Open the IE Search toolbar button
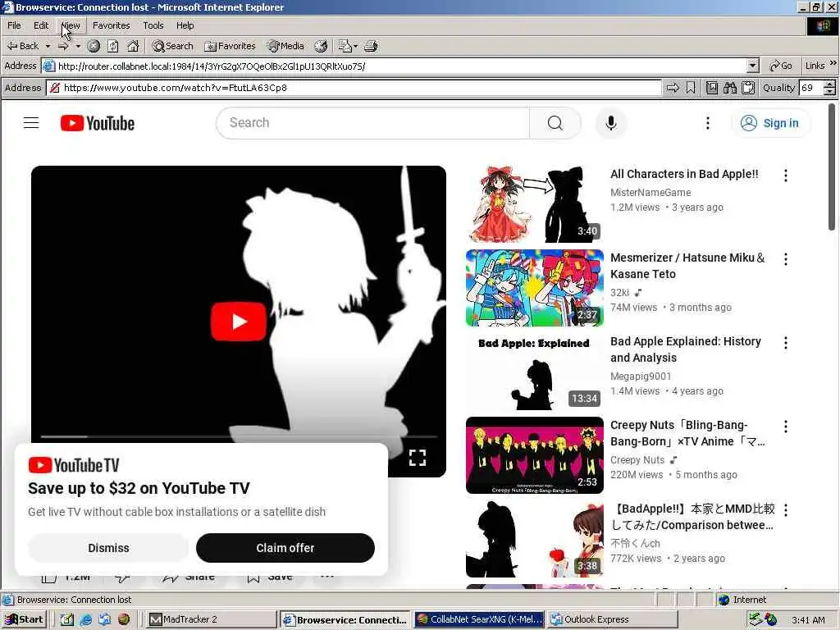 (x=172, y=46)
